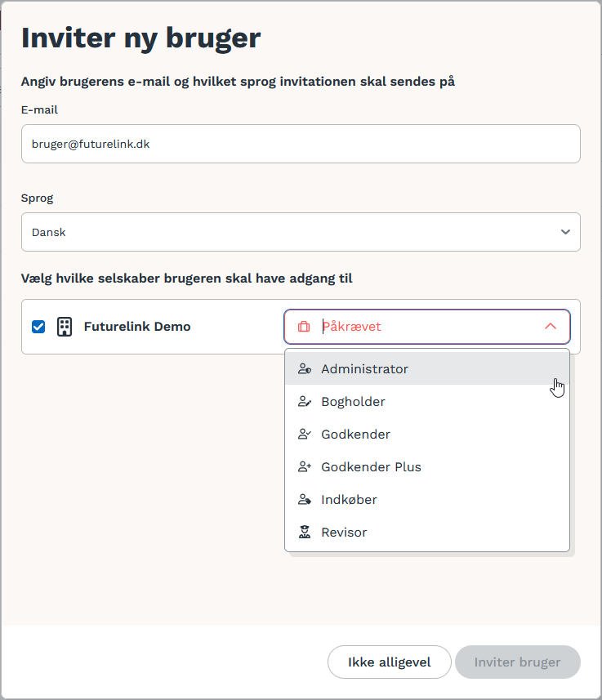602x700 pixels.
Task: Click the Inviter bruger button
Action: pyautogui.click(x=518, y=662)
